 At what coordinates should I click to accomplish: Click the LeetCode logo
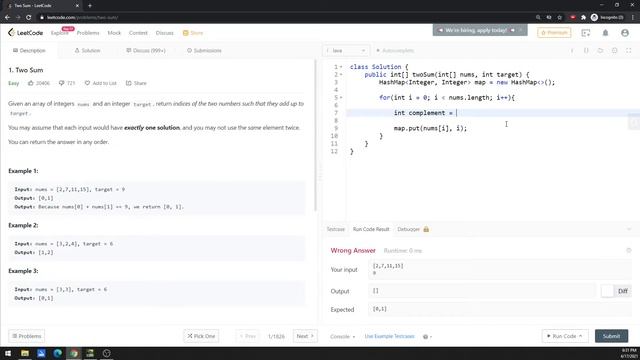(25, 33)
